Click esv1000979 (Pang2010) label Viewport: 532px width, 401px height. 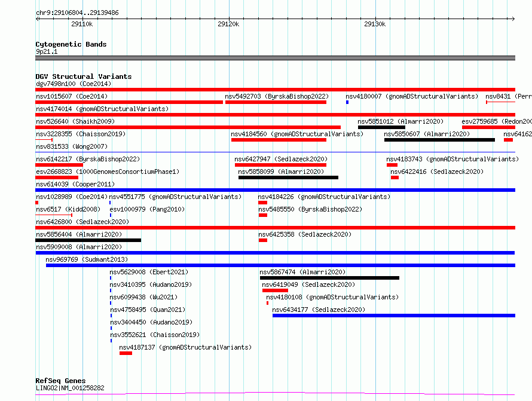coord(147,209)
